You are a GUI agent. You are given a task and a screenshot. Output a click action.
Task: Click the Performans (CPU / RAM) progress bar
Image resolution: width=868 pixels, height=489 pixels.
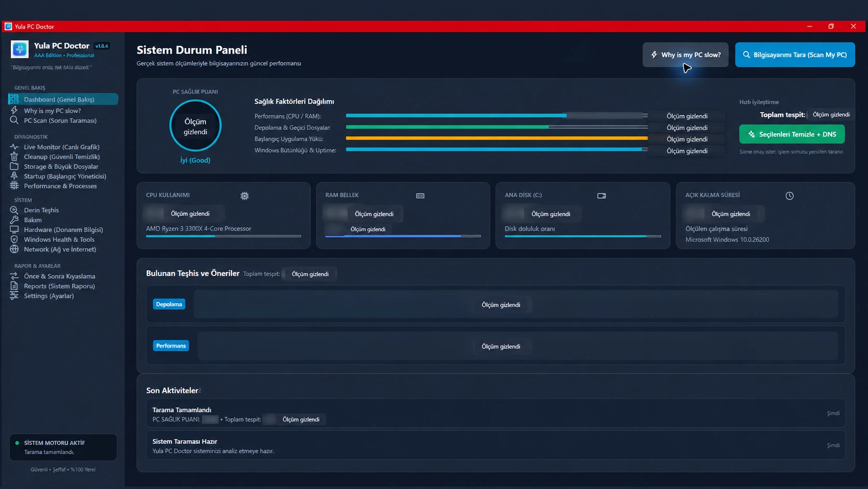(x=497, y=115)
